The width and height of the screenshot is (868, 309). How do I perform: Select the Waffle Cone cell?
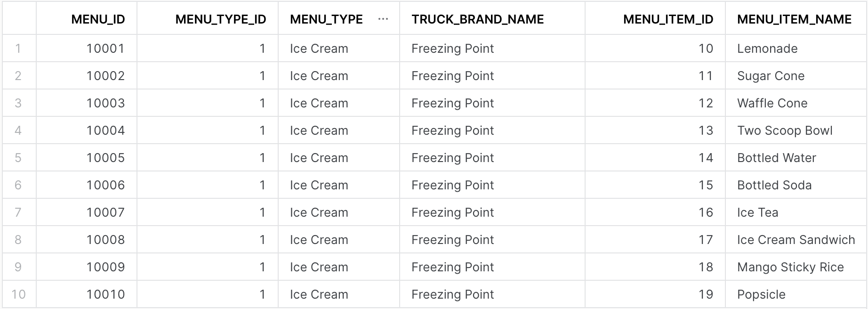[x=772, y=103]
